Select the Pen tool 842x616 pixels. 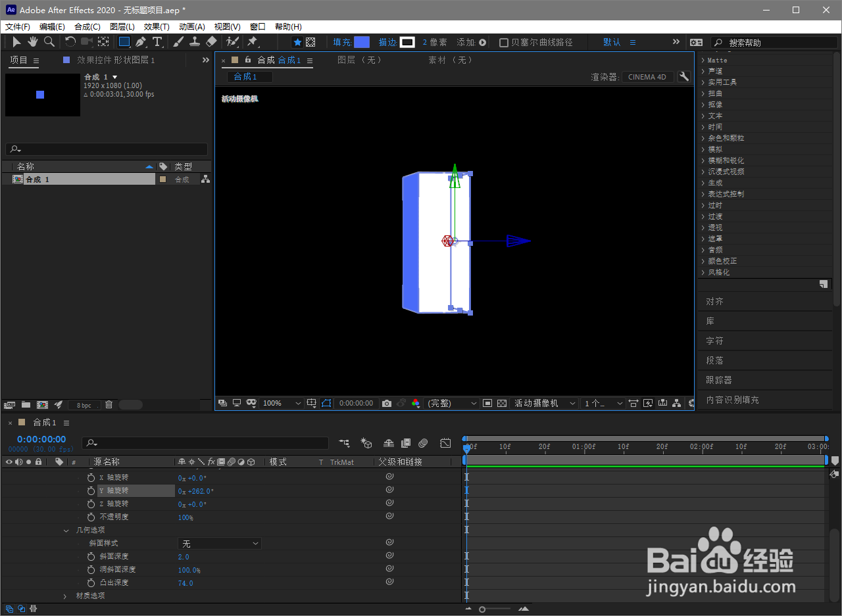pyautogui.click(x=139, y=41)
